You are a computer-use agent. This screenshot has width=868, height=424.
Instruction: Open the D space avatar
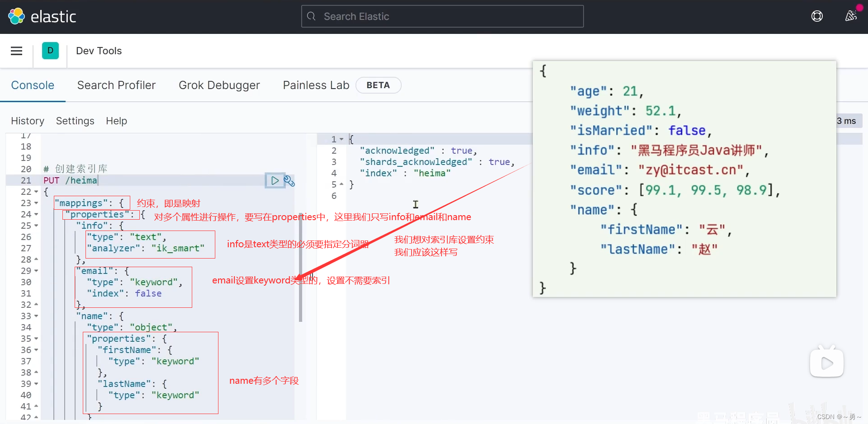pyautogui.click(x=50, y=51)
